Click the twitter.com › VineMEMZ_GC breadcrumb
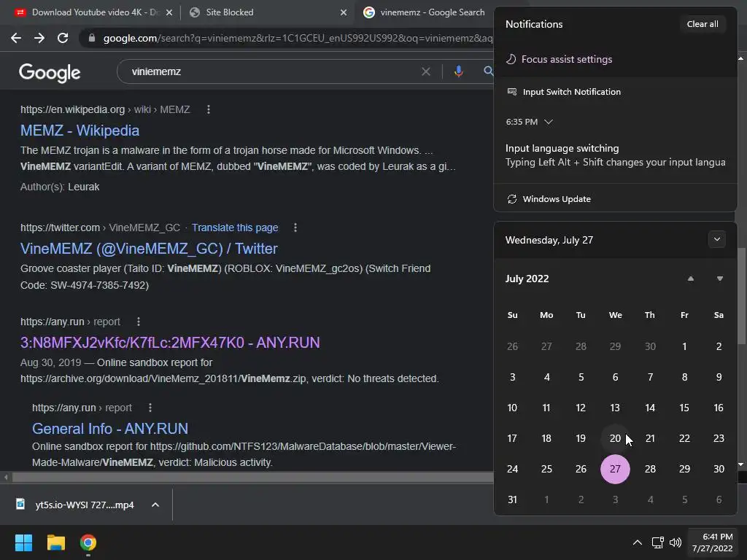The height and width of the screenshot is (560, 747). (100, 227)
